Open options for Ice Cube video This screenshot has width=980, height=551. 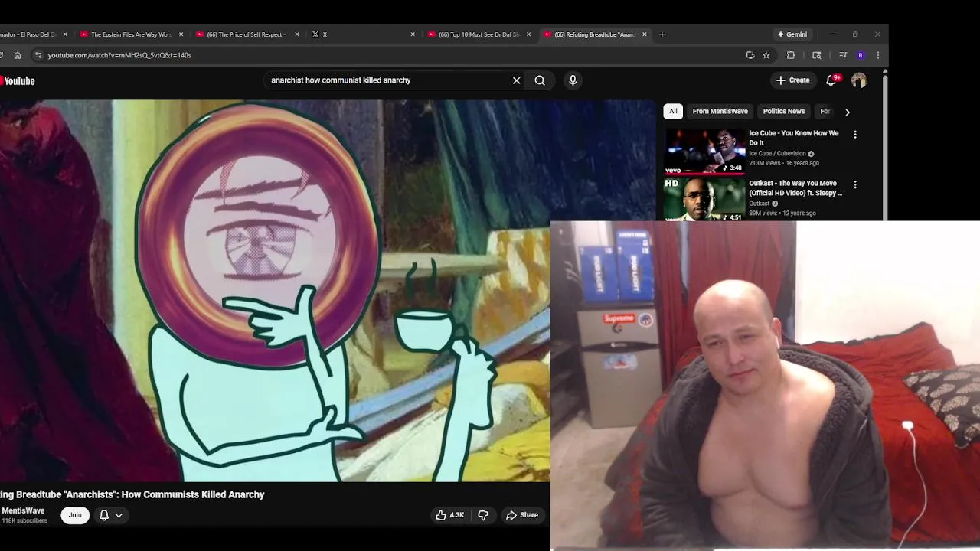[x=855, y=135]
